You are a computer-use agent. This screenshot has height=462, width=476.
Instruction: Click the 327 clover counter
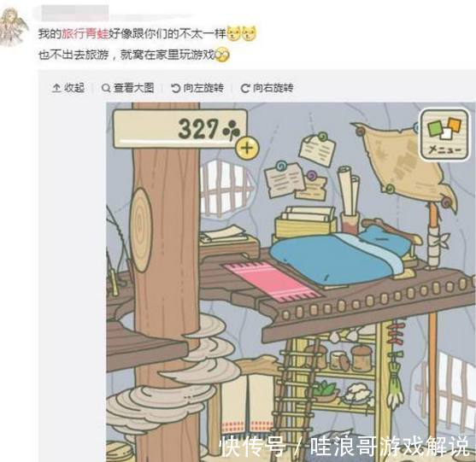pos(180,129)
